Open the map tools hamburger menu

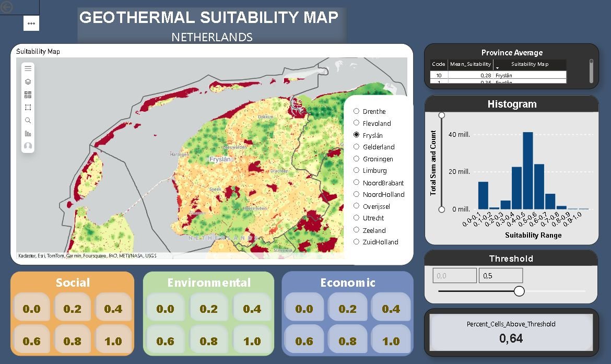point(28,68)
